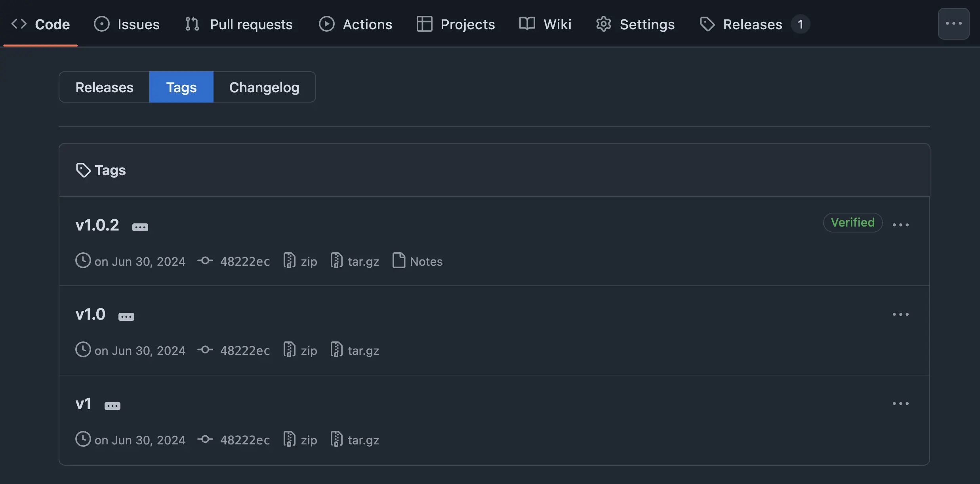Switch to the Changelog tab
This screenshot has height=484, width=980.
click(x=264, y=87)
